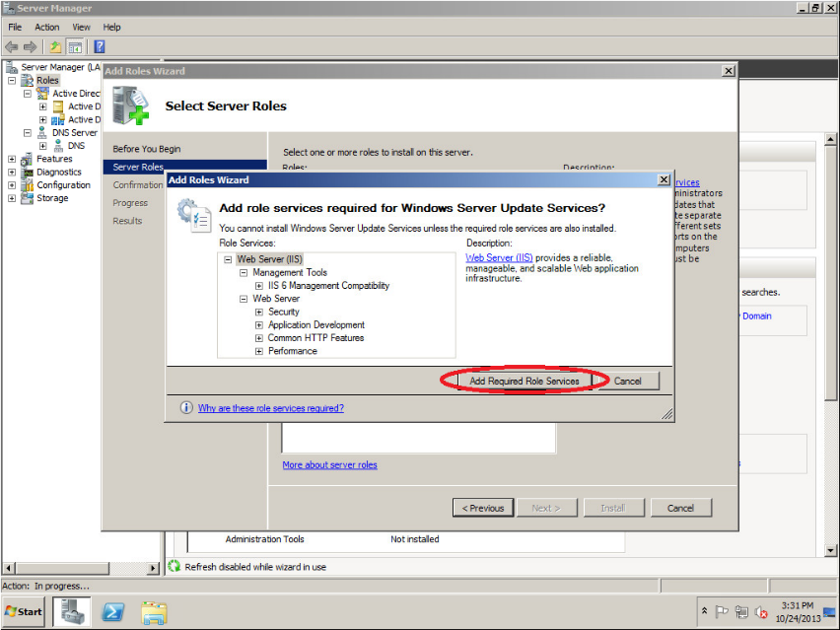Expand the Common HTTP Features node
This screenshot has width=840, height=630.
(x=258, y=338)
